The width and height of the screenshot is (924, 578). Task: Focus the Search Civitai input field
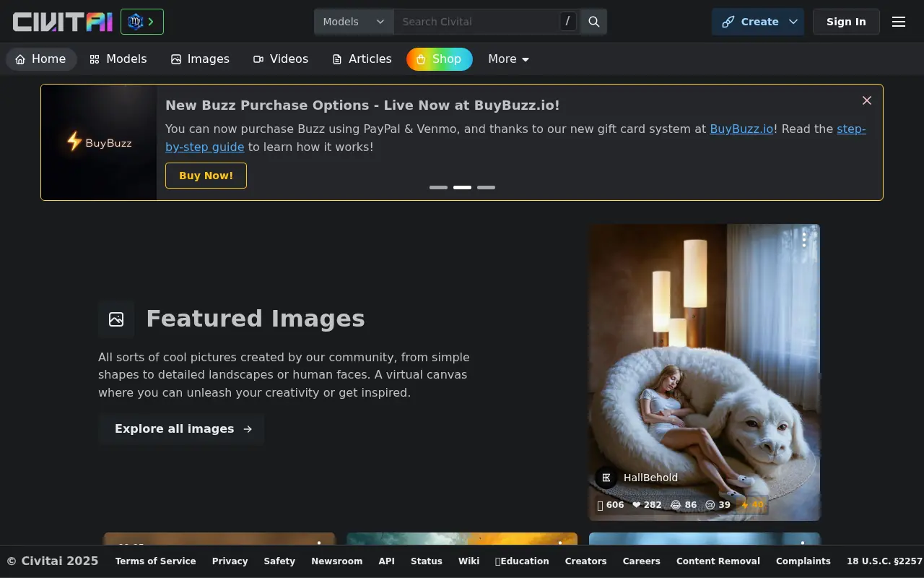pos(476,22)
